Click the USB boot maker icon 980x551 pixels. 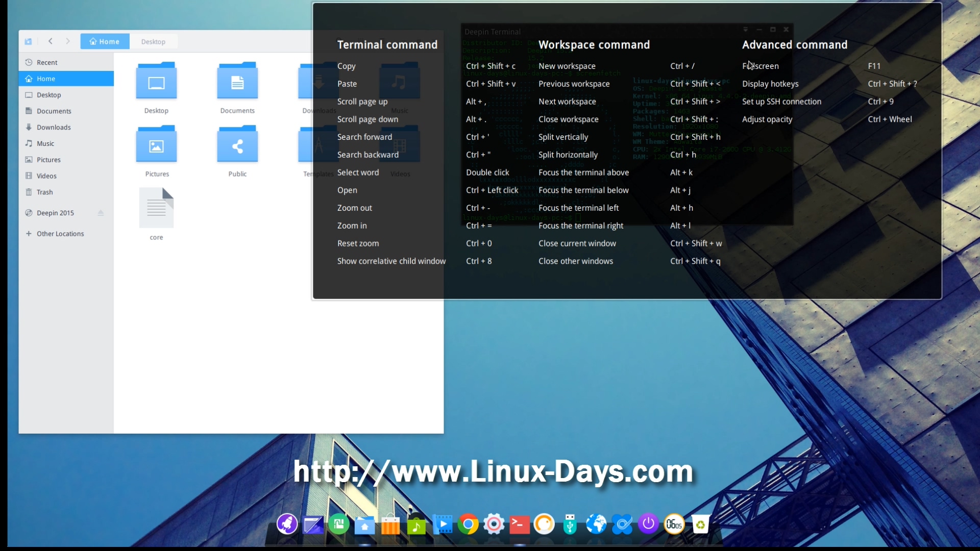(570, 524)
